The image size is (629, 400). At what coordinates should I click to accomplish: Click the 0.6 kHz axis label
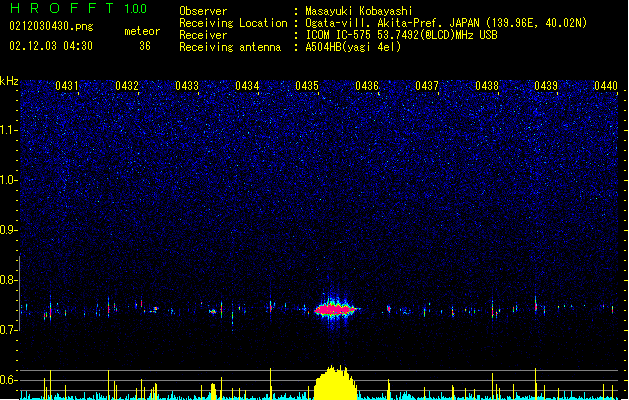tap(9, 380)
